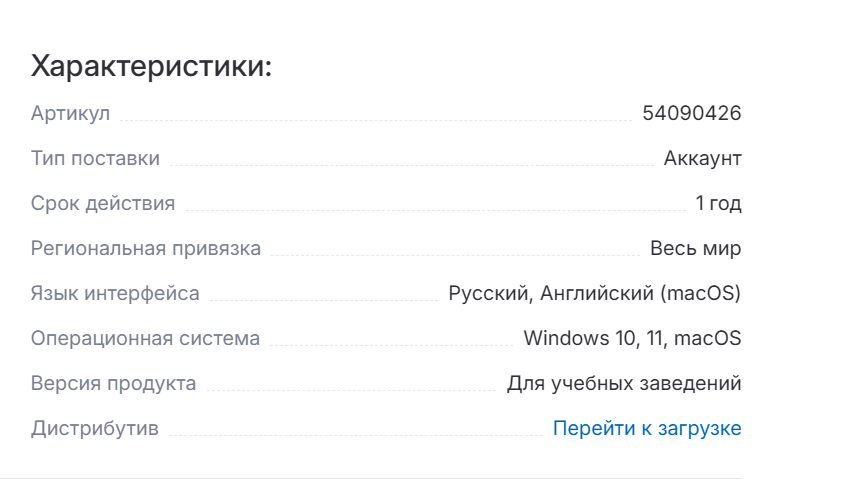Click the "Дистрибутив" label
The width and height of the screenshot is (853, 491).
point(95,429)
